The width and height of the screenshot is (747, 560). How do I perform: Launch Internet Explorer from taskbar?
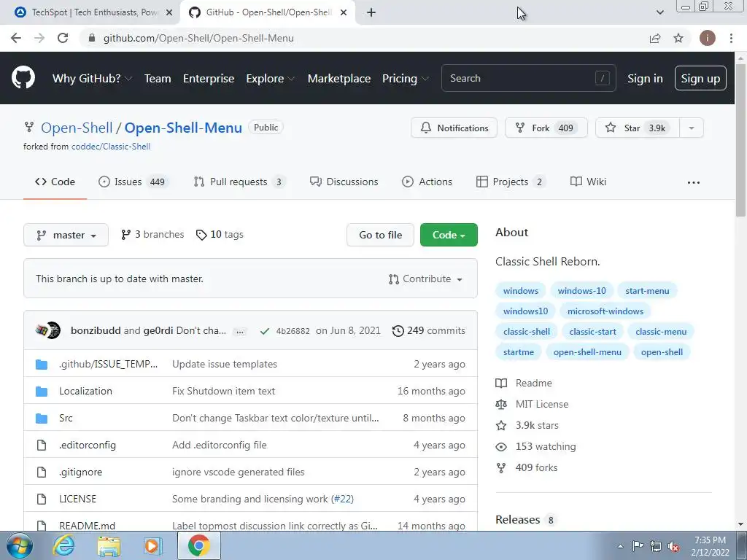coord(64,545)
